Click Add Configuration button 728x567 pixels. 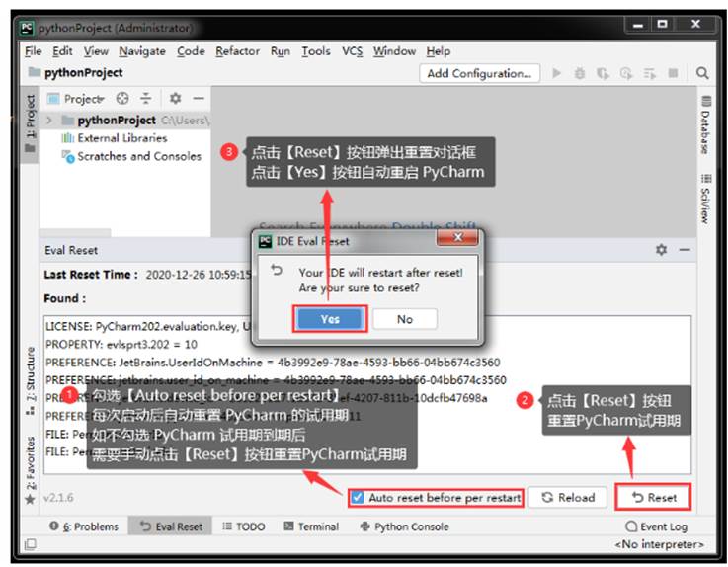[480, 73]
